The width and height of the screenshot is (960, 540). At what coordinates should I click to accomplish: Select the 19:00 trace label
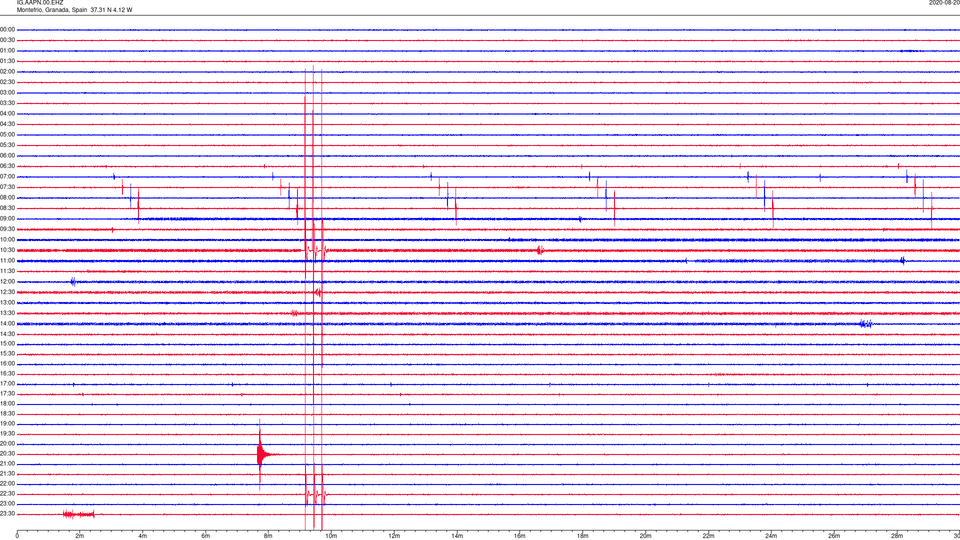(7, 424)
